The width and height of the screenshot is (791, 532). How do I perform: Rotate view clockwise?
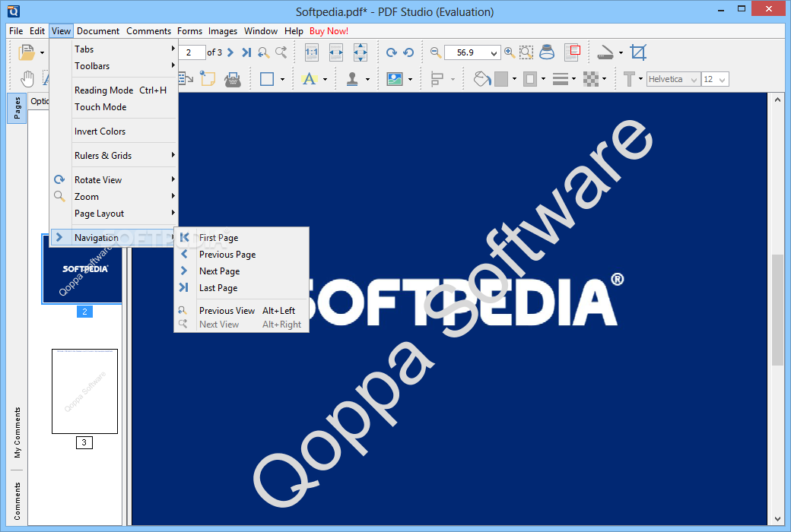[x=392, y=52]
